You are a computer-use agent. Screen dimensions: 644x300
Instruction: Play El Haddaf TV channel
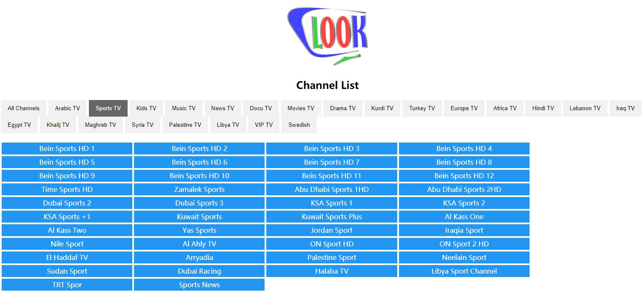(x=67, y=257)
